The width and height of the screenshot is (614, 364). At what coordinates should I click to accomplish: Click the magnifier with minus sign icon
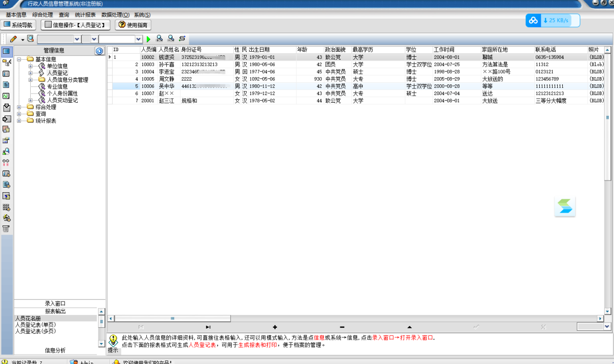click(170, 39)
